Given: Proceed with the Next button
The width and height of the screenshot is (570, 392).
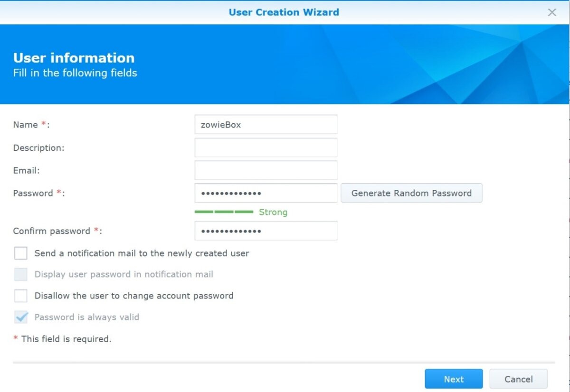Looking at the screenshot, I should coord(454,379).
